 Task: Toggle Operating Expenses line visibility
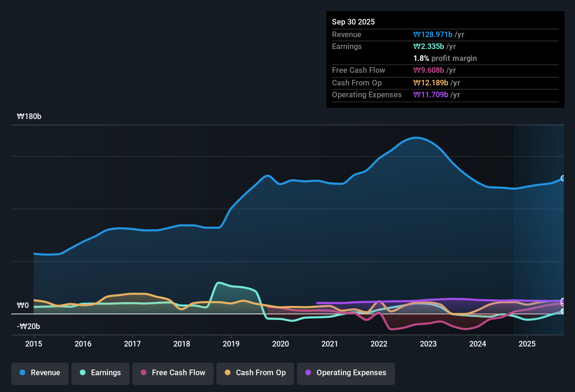346,373
